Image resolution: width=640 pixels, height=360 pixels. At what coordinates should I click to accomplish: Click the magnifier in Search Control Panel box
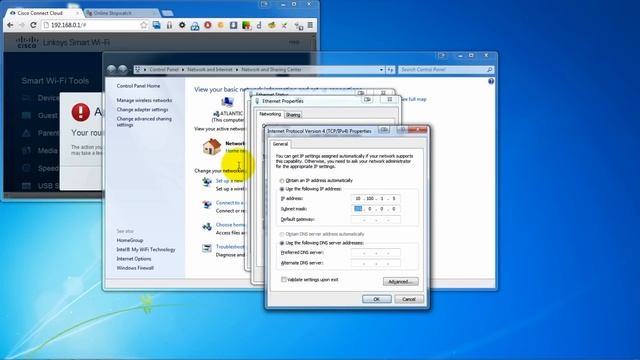[489, 70]
